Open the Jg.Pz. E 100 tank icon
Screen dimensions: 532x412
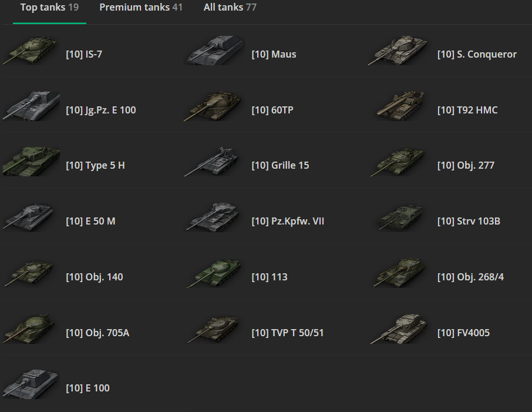(31, 106)
